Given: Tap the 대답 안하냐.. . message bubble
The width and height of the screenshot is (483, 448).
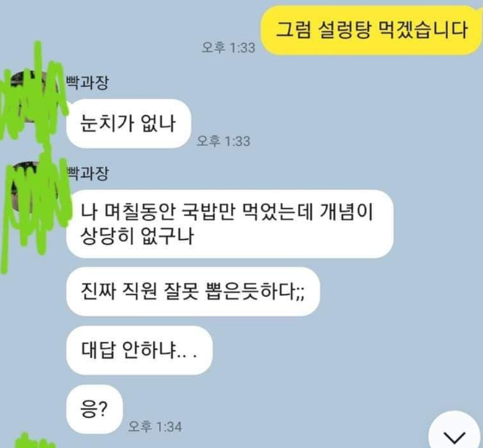Looking at the screenshot, I should (x=139, y=350).
